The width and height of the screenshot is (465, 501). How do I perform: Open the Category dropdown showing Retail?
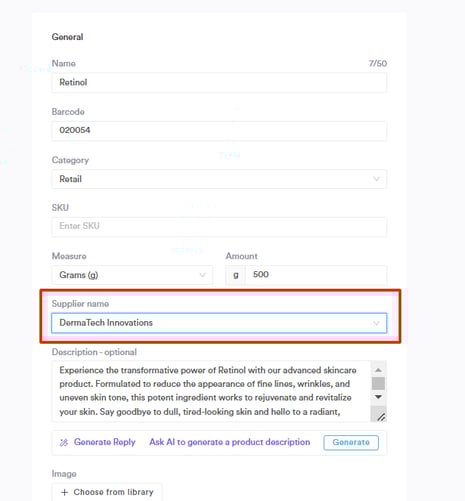point(219,179)
